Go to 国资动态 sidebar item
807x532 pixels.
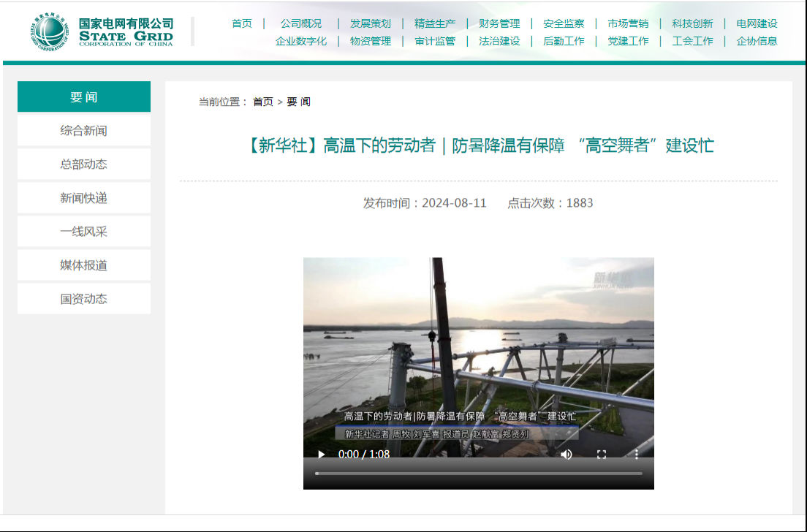[84, 299]
